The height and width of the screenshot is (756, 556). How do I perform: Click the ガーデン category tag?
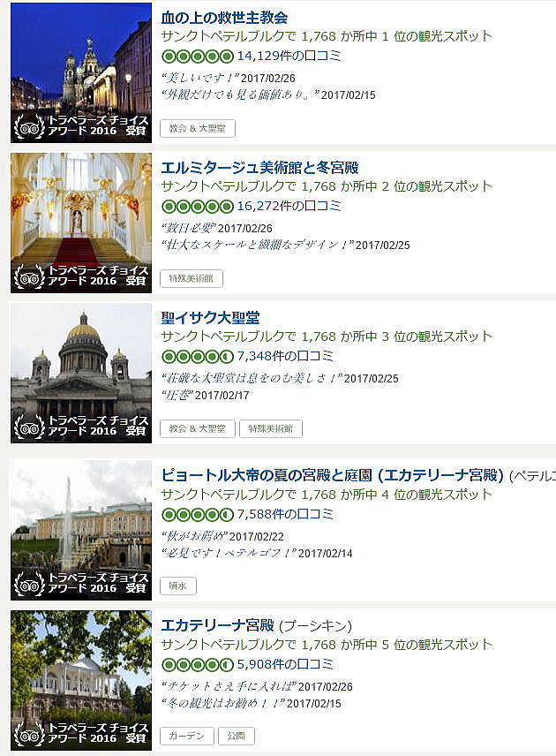[x=187, y=736]
